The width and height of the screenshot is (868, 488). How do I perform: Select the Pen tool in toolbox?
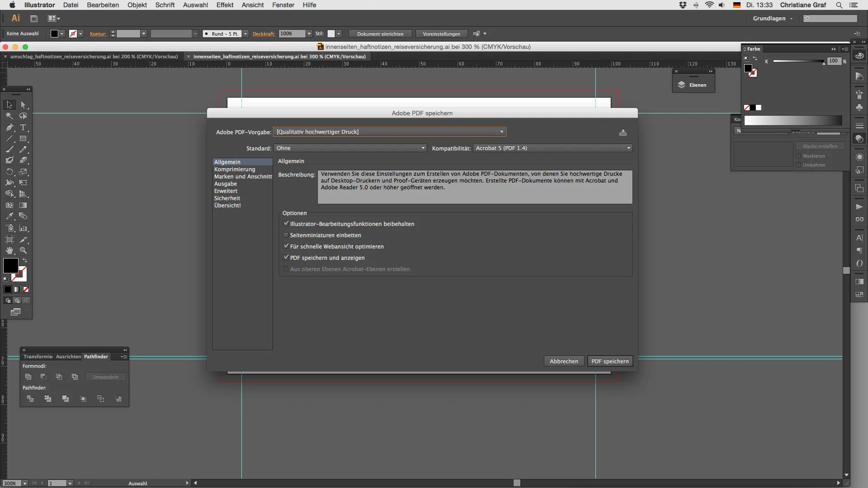coord(9,127)
